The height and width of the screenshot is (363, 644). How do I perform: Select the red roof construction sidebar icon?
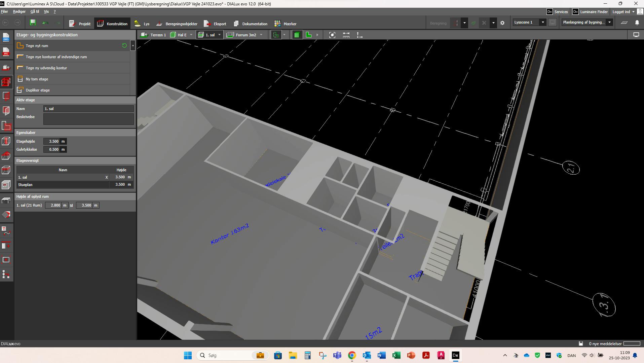(x=6, y=155)
